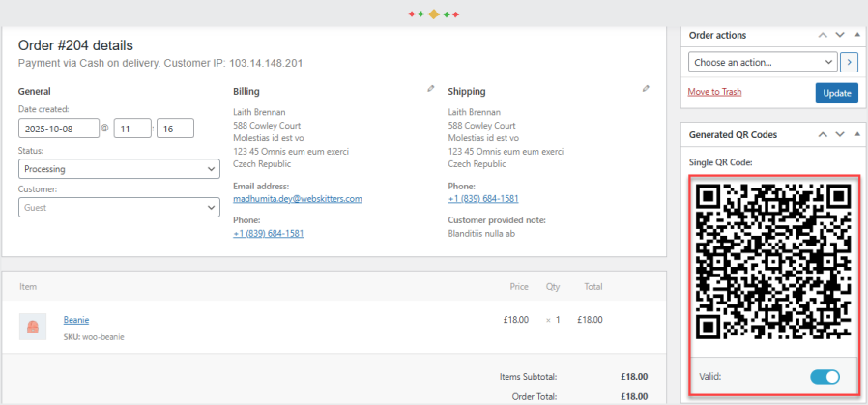Viewport: 868px width, 405px height.
Task: Apply the chosen order action arrow
Action: coord(850,62)
